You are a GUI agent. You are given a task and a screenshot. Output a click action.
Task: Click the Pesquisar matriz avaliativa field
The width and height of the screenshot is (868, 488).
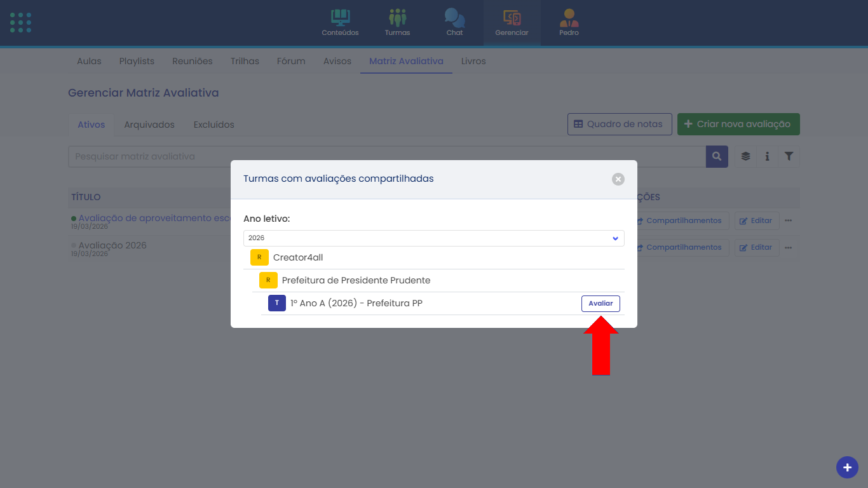click(387, 156)
